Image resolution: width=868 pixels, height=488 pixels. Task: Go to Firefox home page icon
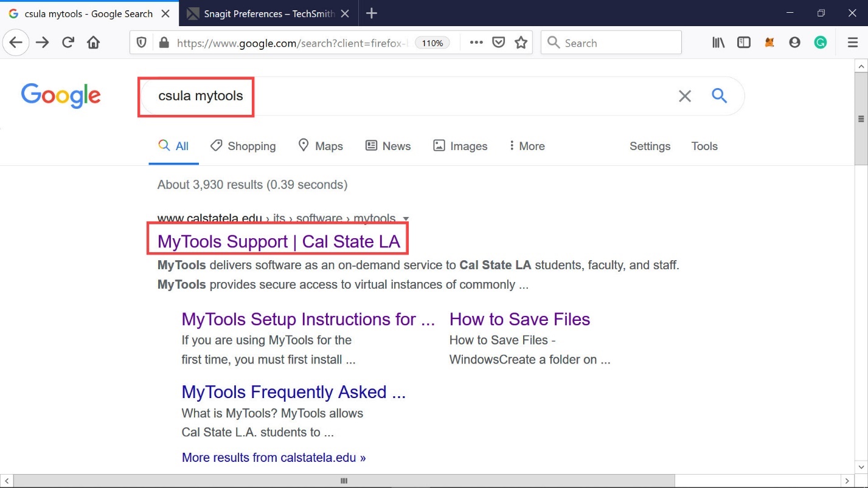click(93, 43)
